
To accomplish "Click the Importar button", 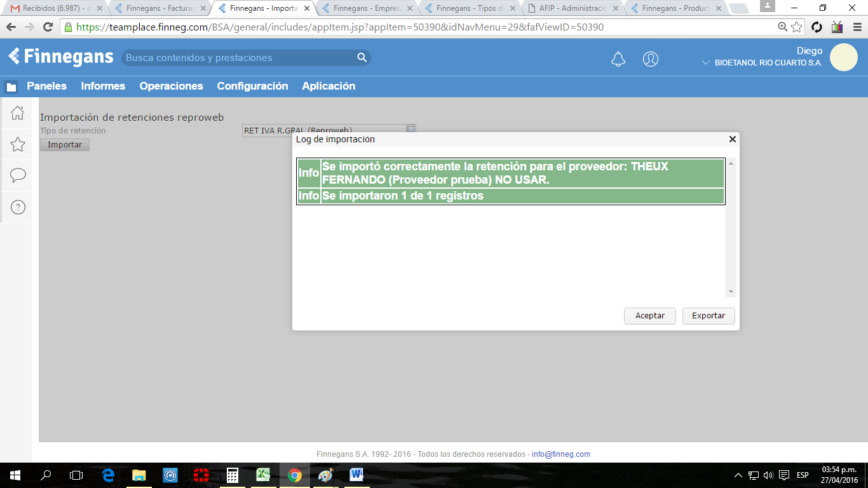I will point(65,145).
